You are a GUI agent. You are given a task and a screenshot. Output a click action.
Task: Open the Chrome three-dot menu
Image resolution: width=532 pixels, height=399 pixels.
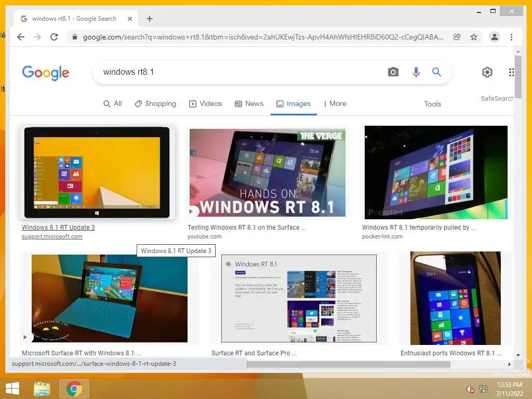tap(511, 37)
